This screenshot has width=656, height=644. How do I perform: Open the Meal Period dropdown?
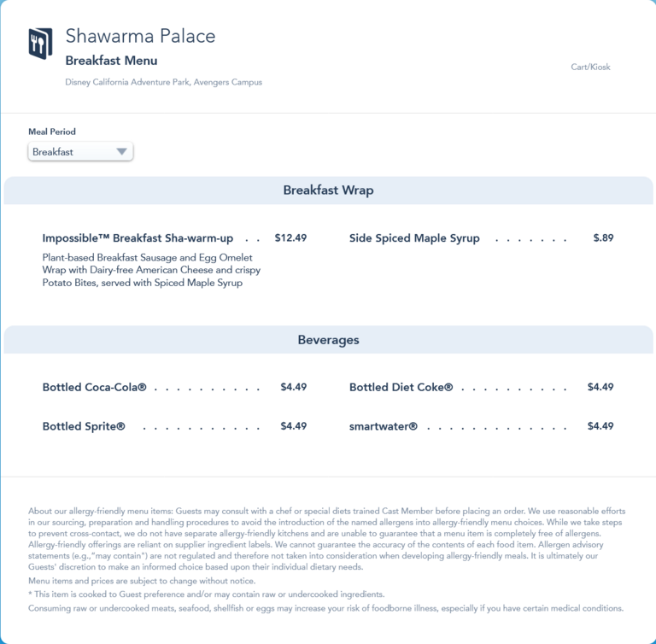pyautogui.click(x=80, y=152)
